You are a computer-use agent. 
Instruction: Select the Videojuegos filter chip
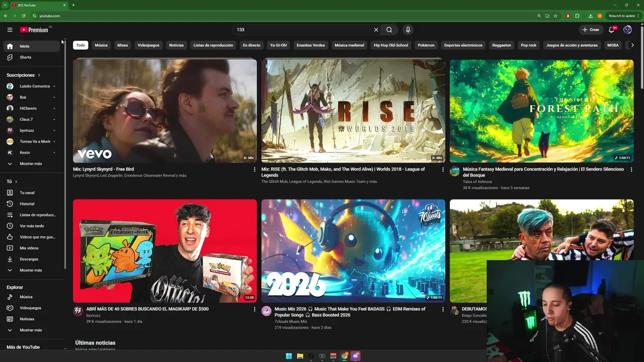(x=148, y=45)
